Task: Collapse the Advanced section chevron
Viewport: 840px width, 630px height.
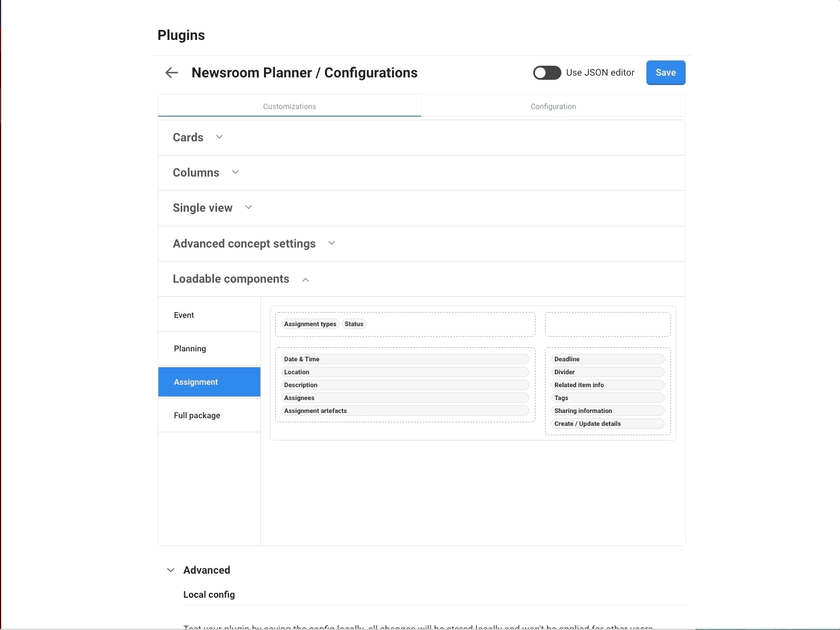Action: coord(171,570)
